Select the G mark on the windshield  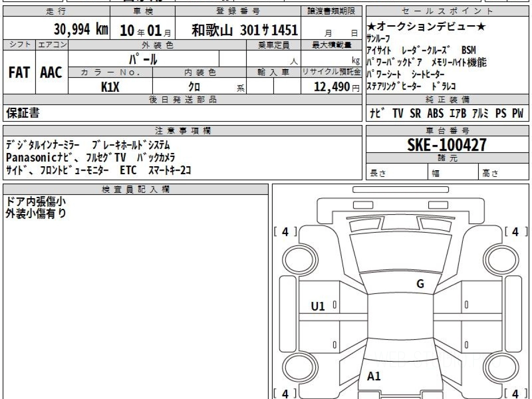pos(420,284)
